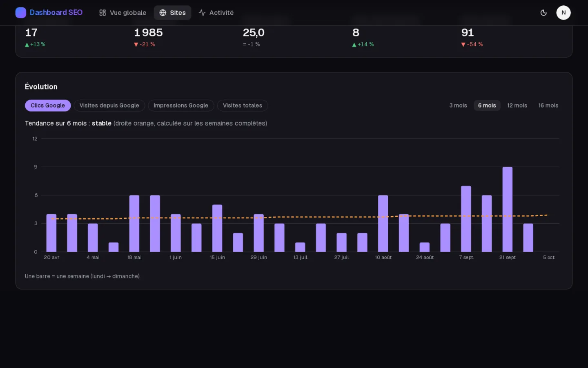Click the bar above the 18 mai label
Screen dimensions: 588x368
(134, 224)
